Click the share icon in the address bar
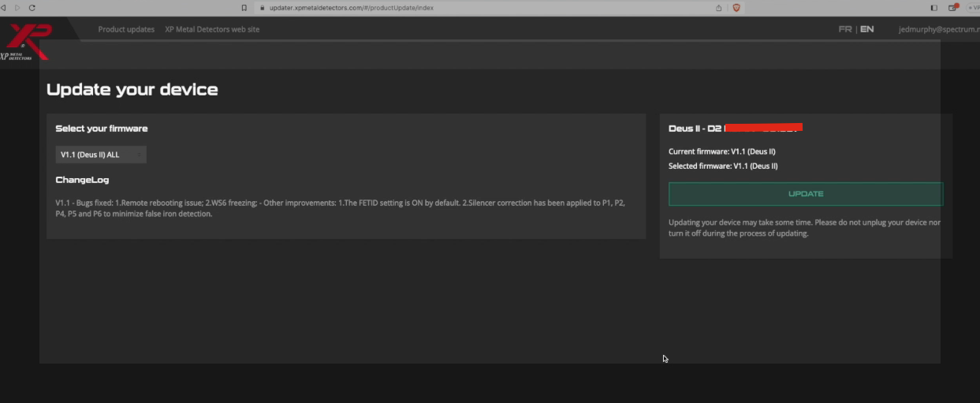Image resolution: width=980 pixels, height=403 pixels. 719,7
